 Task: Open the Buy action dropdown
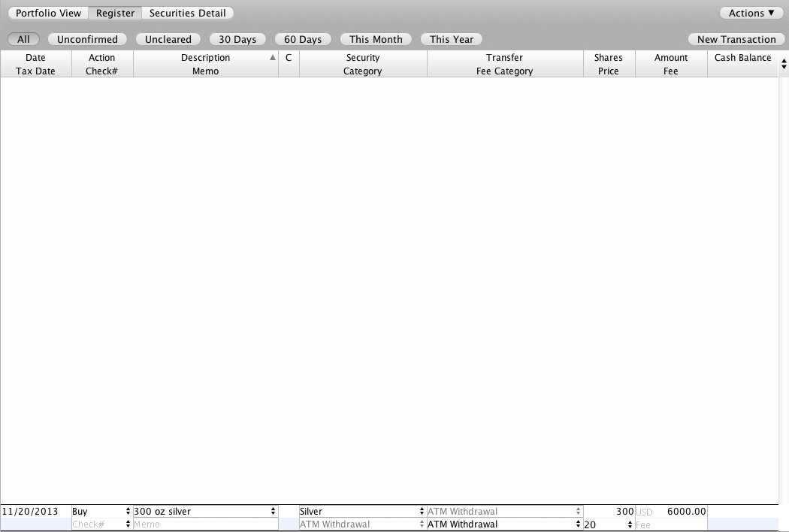[x=128, y=512]
